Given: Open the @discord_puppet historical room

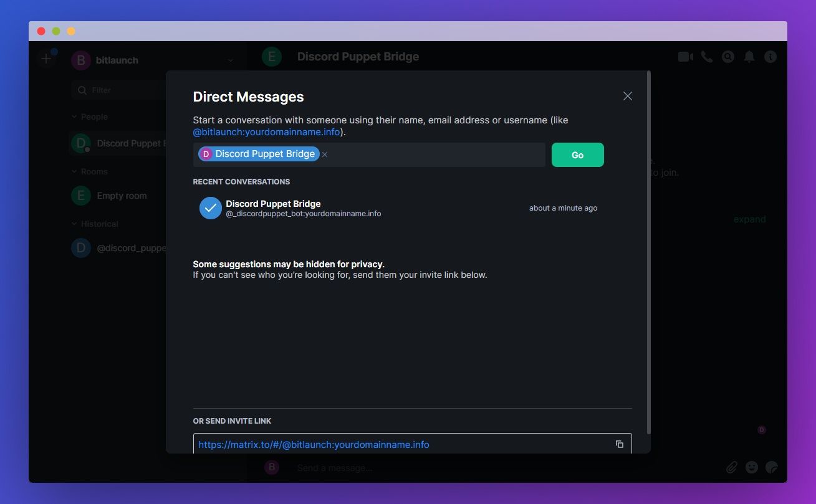Looking at the screenshot, I should pyautogui.click(x=118, y=248).
